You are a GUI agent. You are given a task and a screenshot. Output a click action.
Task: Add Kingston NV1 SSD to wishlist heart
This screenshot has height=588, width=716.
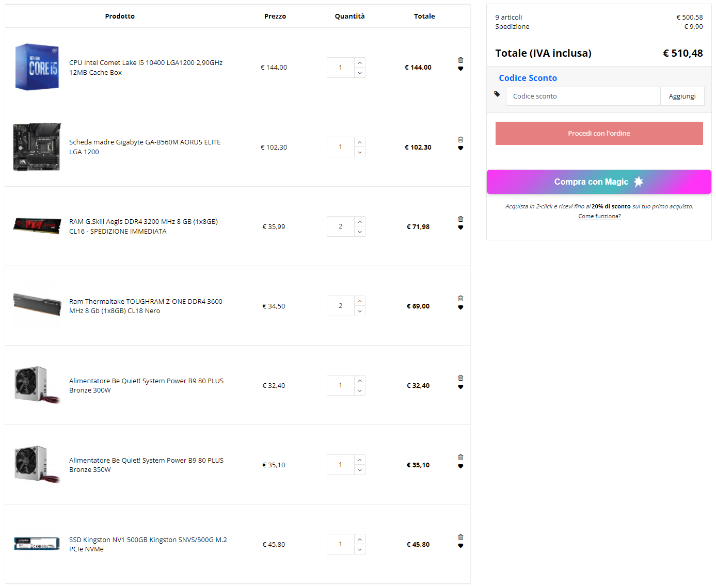(x=460, y=546)
